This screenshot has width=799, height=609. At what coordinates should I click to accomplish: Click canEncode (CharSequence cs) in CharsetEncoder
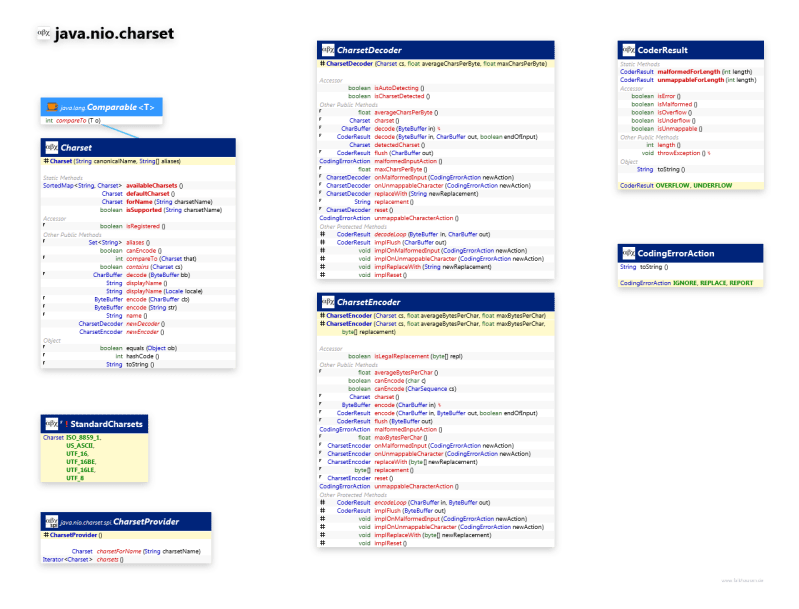click(x=415, y=389)
